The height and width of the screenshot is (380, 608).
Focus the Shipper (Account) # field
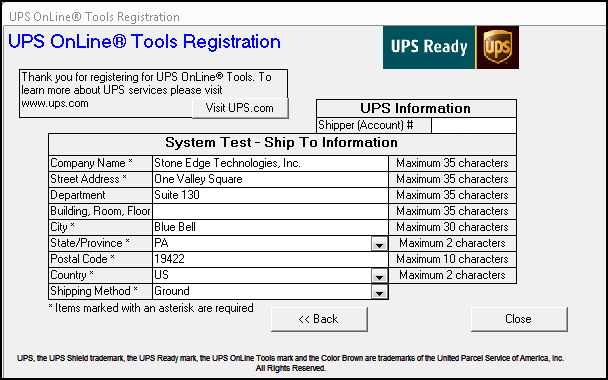coord(473,125)
